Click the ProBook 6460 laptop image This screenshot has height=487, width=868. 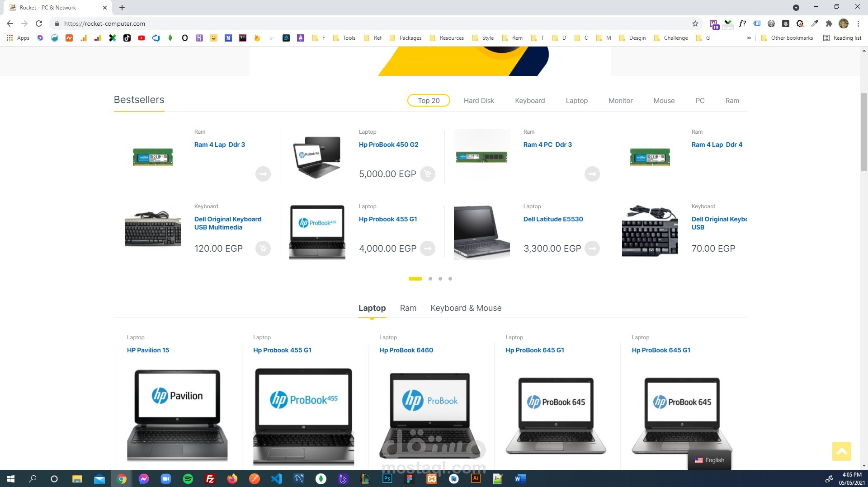coord(429,415)
